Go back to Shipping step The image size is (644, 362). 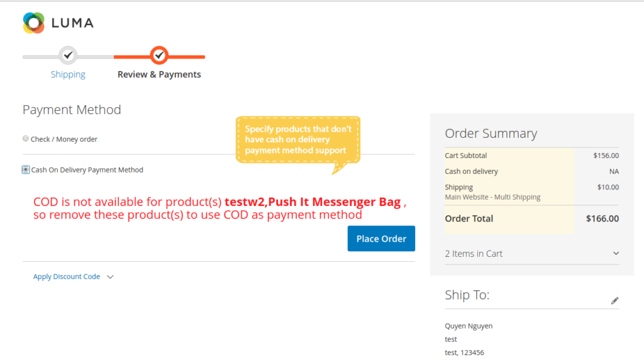pyautogui.click(x=68, y=74)
